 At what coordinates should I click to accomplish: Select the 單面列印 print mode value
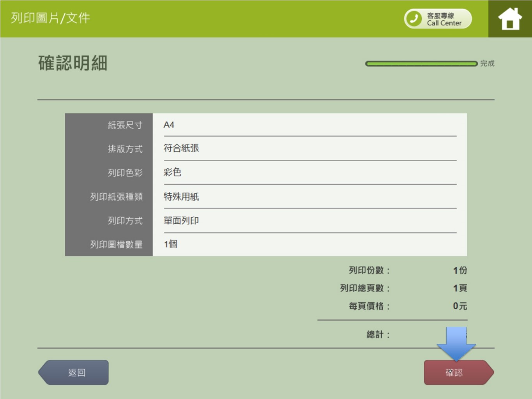point(181,221)
